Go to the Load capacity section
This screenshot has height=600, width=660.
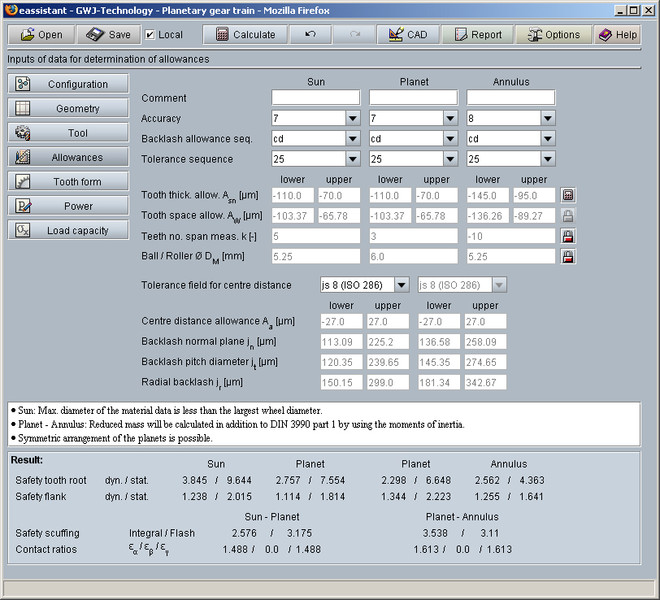[68, 230]
